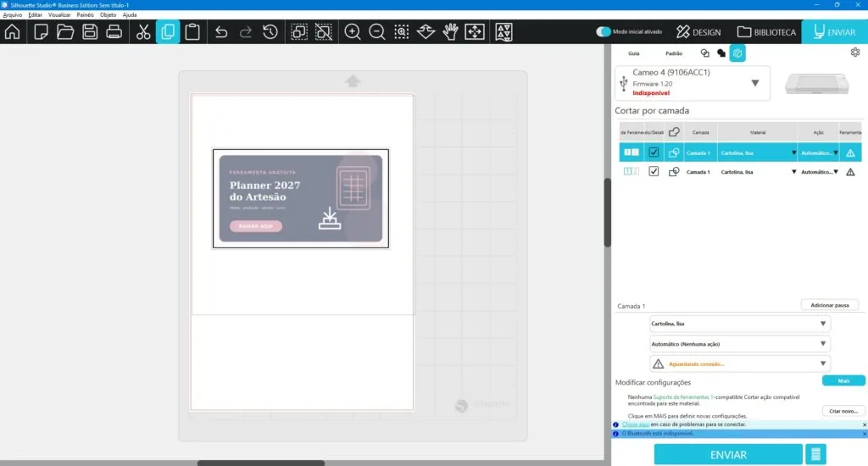The image size is (868, 466).
Task: Click the Mais button
Action: coord(843,380)
